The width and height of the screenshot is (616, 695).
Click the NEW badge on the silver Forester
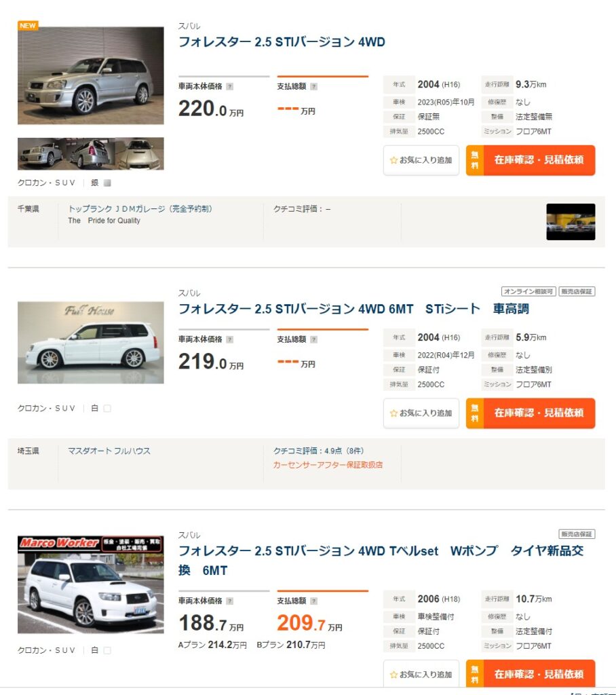(28, 26)
